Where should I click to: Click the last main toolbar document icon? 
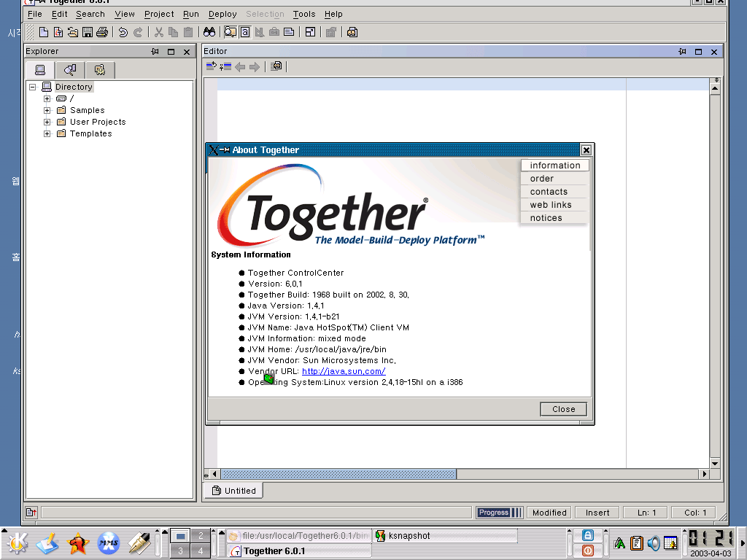coord(352,32)
